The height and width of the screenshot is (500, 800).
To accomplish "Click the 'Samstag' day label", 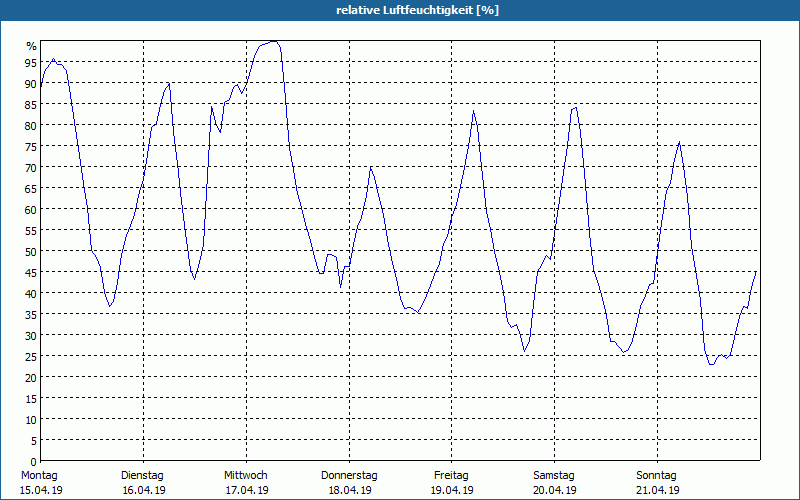I will coord(554,476).
